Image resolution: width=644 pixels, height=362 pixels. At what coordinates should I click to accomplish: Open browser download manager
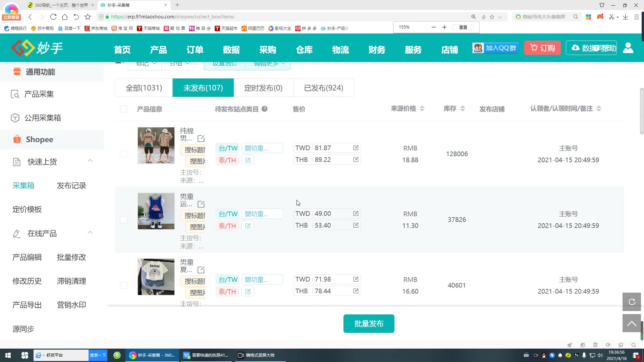point(625,17)
